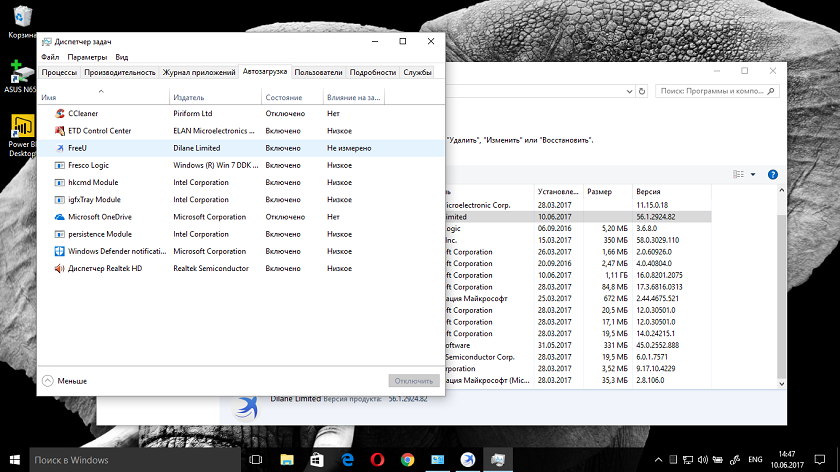Switch to the Процессы tab
Viewport: 840px width, 472px height.
(59, 72)
